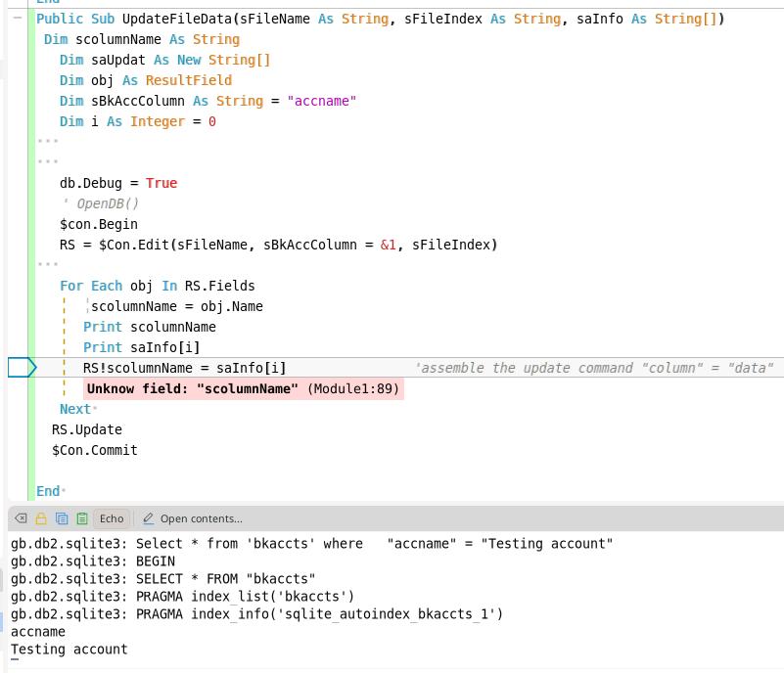
Task: Click the For Each obj loop line
Action: tap(157, 286)
